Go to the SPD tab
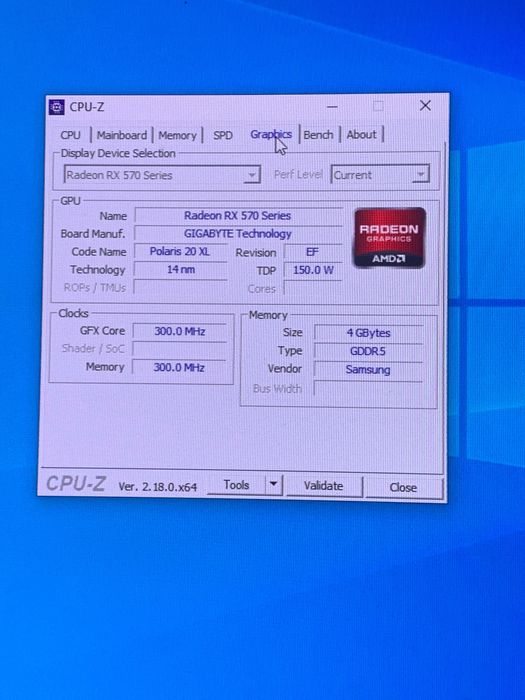Screen dimensions: 525x700 [223, 135]
